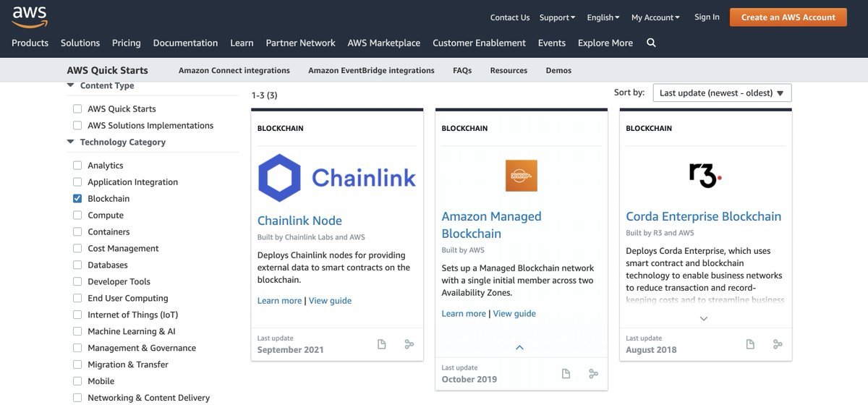Collapse the Content Type filter section
The width and height of the screenshot is (868, 405).
[71, 85]
